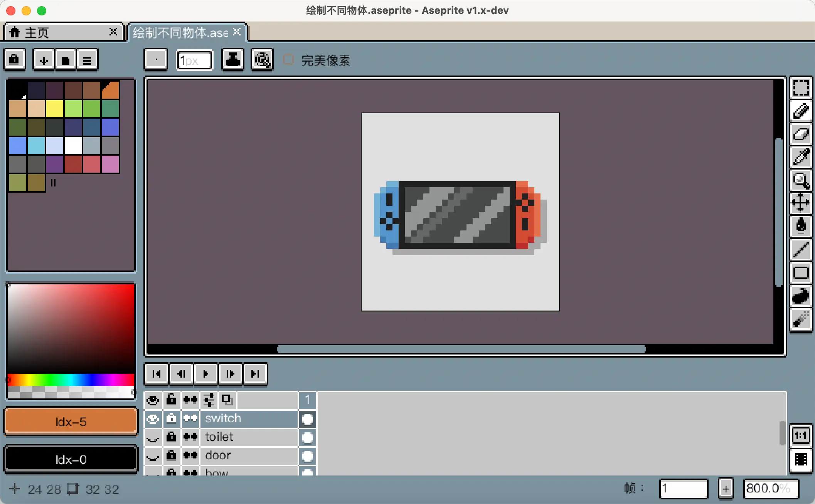Select the Move tool
Viewport: 815px width, 504px height.
pos(801,203)
